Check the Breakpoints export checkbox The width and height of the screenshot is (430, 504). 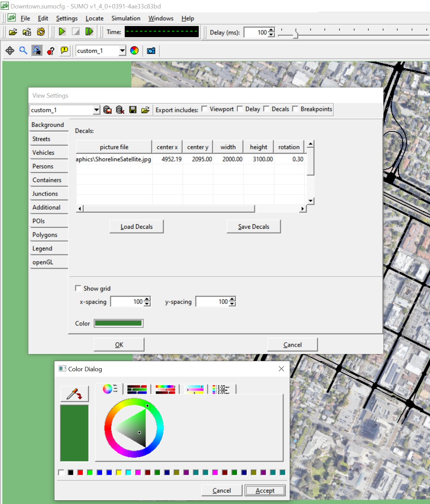(x=295, y=109)
